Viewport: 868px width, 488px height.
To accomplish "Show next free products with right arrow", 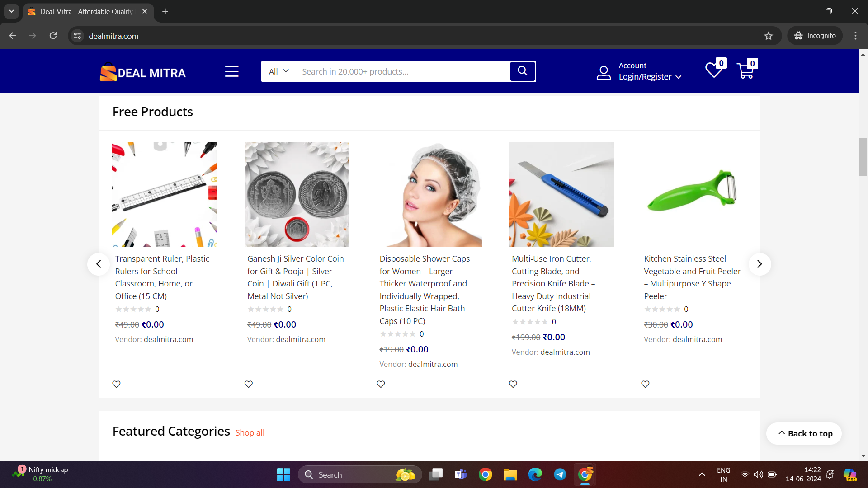I will point(759,264).
